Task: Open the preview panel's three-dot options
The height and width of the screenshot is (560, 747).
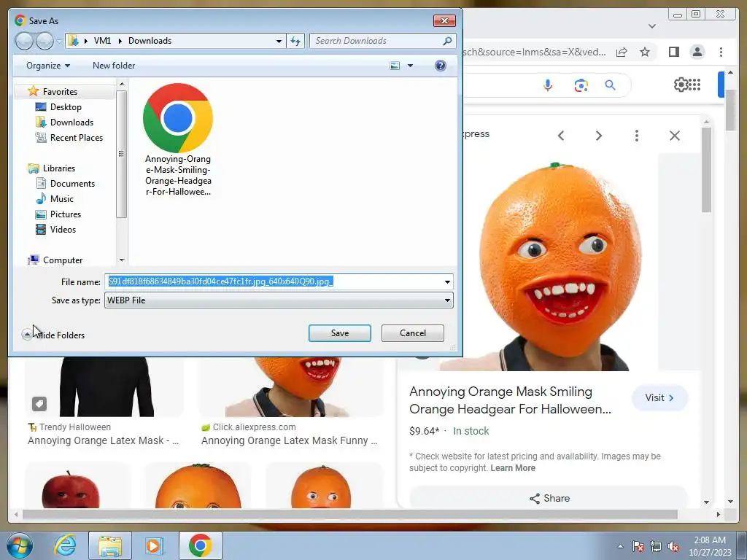Action: point(636,136)
